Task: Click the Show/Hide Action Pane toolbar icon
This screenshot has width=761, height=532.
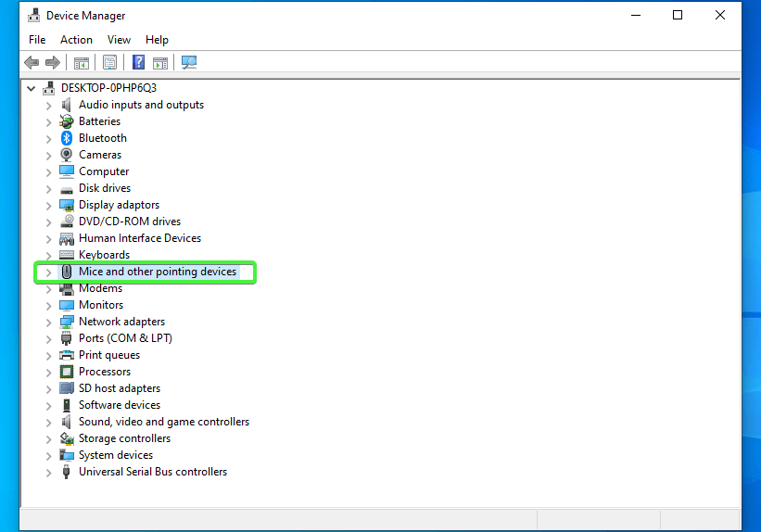Action: (160, 63)
